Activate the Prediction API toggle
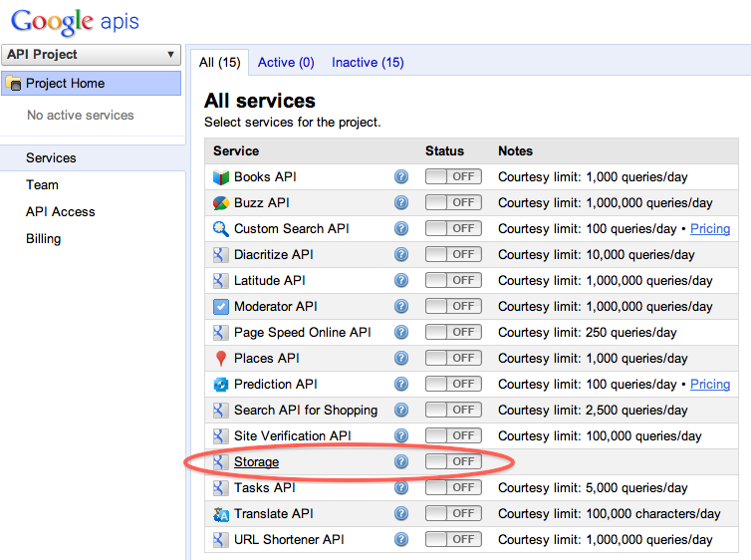The height and width of the screenshot is (560, 751). click(x=453, y=384)
